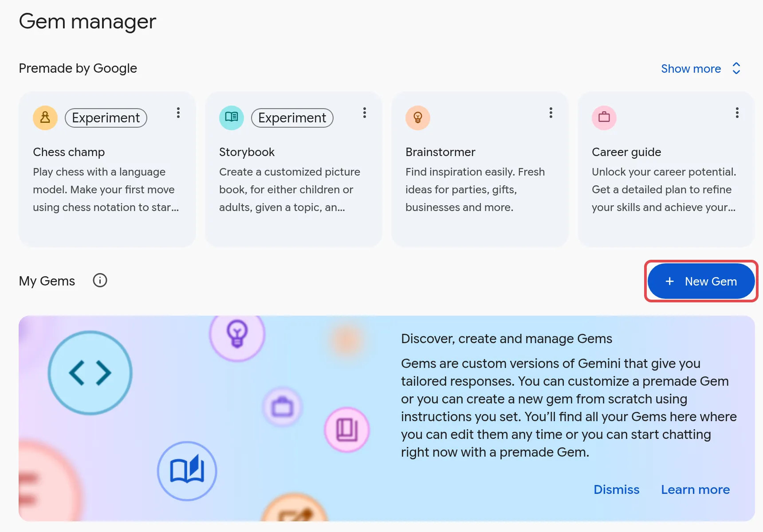This screenshot has height=532, width=763.
Task: Open the Storybook card title
Action: pos(247,152)
